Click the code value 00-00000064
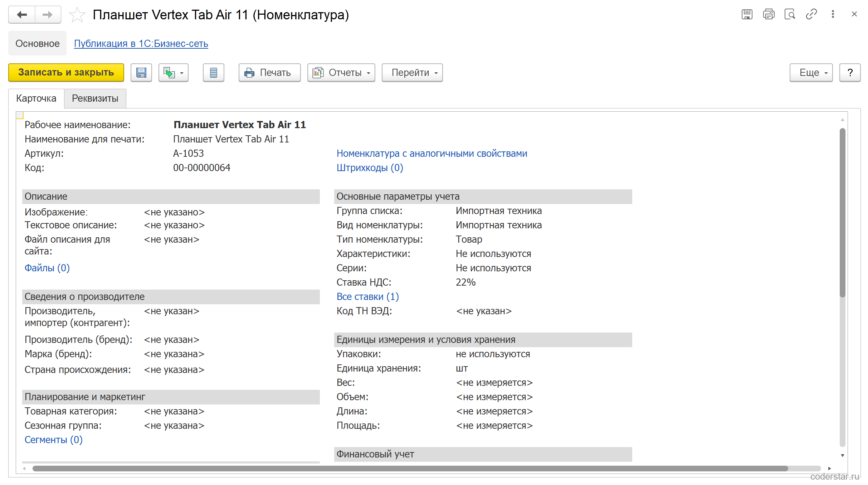 coord(202,168)
